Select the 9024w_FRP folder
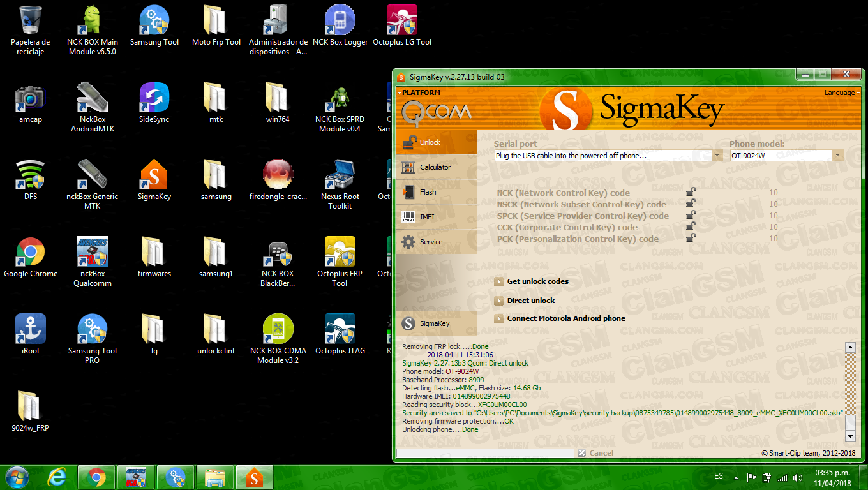868x490 pixels. (31, 412)
